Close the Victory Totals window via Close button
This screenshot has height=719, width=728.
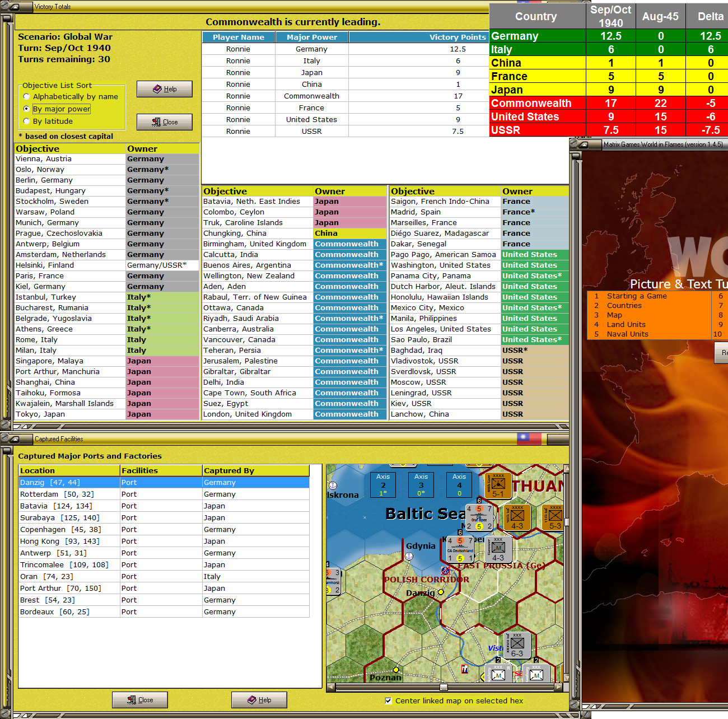click(x=165, y=122)
